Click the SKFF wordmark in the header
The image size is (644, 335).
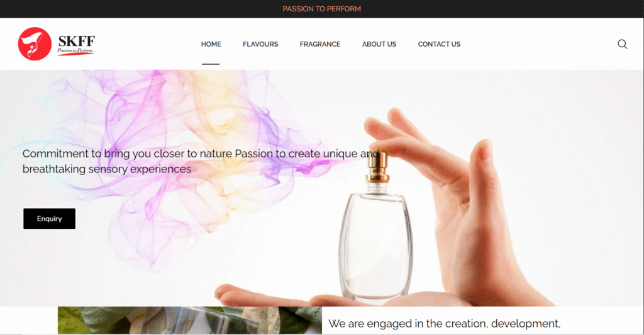76,41
